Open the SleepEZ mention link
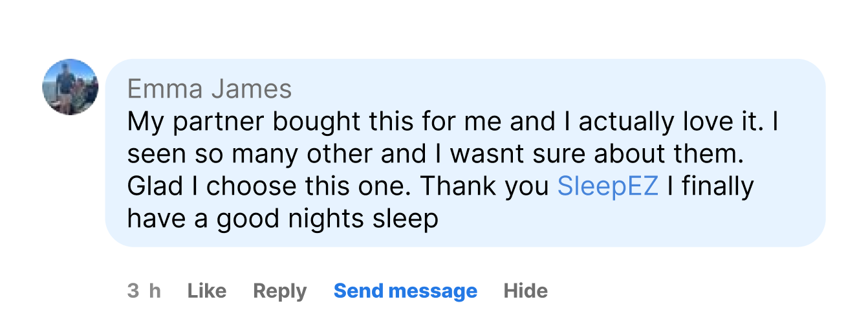The image size is (868, 332). point(607,186)
